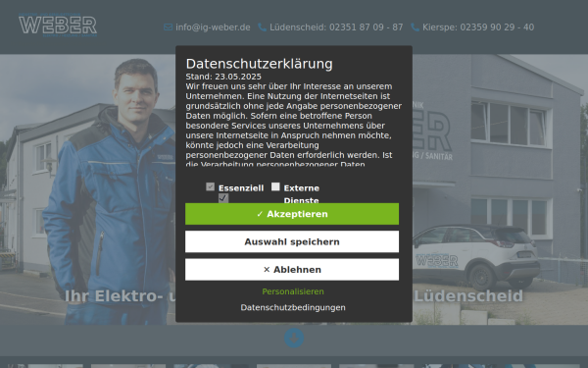Toggle the Essenziell checkbox
This screenshot has height=368, width=588.
tap(211, 186)
